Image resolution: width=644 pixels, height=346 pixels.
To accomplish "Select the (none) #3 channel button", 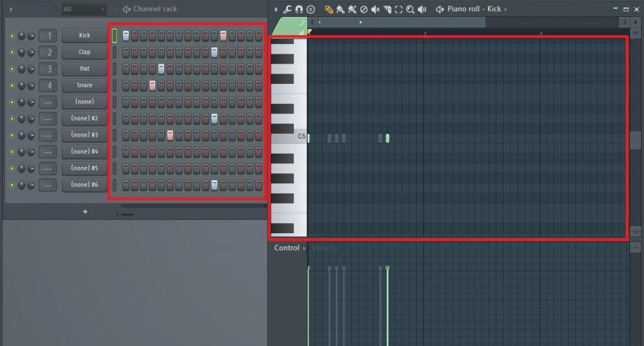I will pyautogui.click(x=84, y=135).
